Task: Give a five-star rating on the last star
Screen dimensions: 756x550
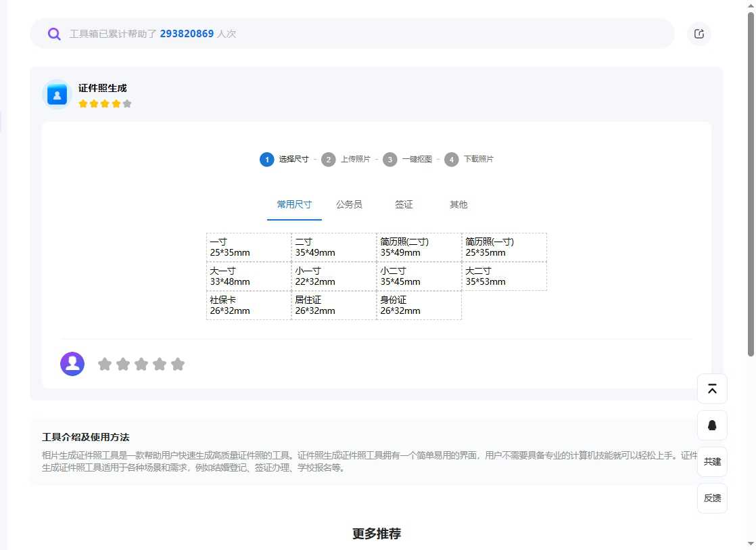Action: pos(178,363)
